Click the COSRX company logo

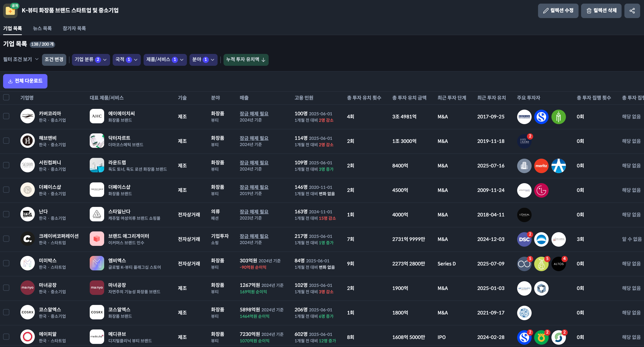(28, 312)
